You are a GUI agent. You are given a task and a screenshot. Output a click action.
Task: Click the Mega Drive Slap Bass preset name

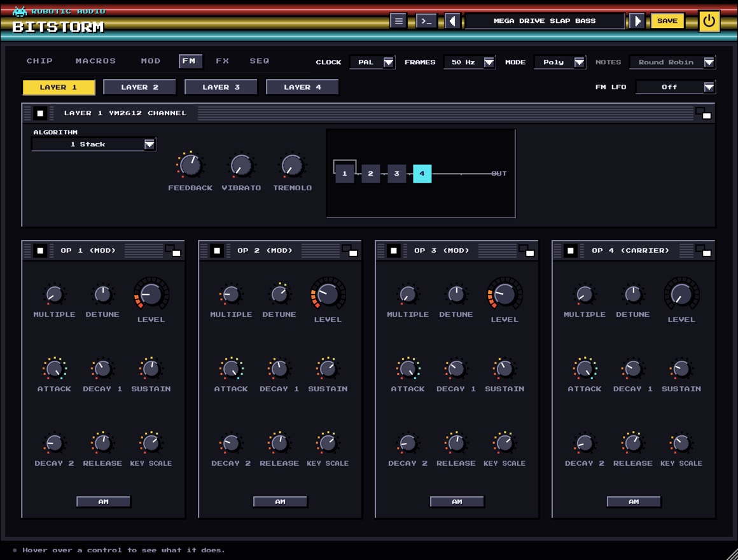[x=545, y=21]
